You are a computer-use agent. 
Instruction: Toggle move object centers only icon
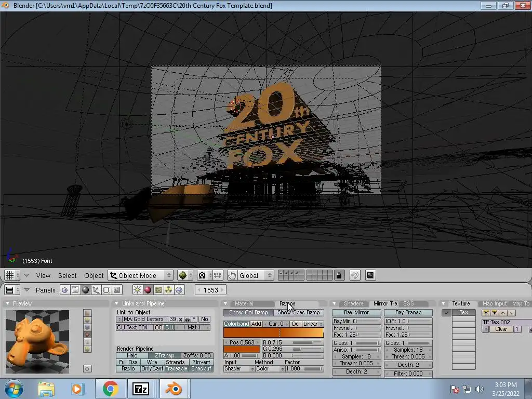pos(218,275)
